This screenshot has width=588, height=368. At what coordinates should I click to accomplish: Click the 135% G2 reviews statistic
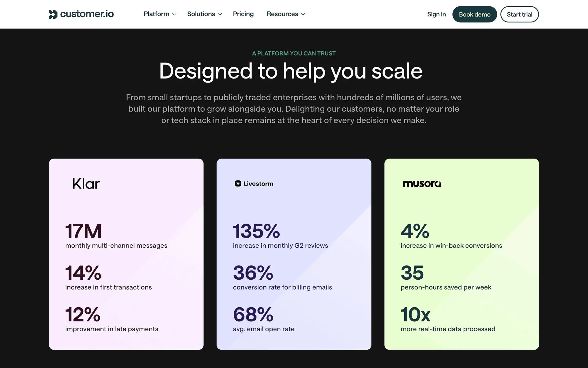256,231
